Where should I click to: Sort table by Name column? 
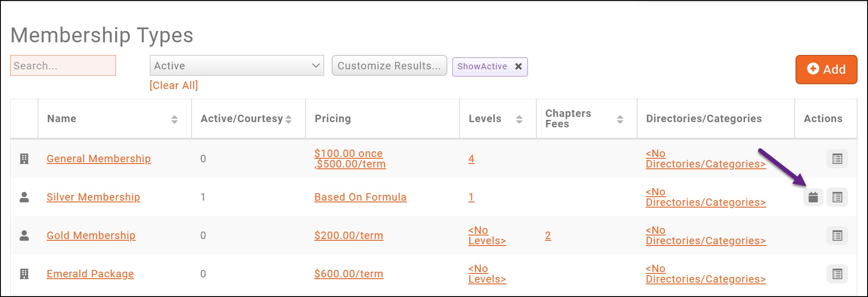pyautogui.click(x=174, y=119)
